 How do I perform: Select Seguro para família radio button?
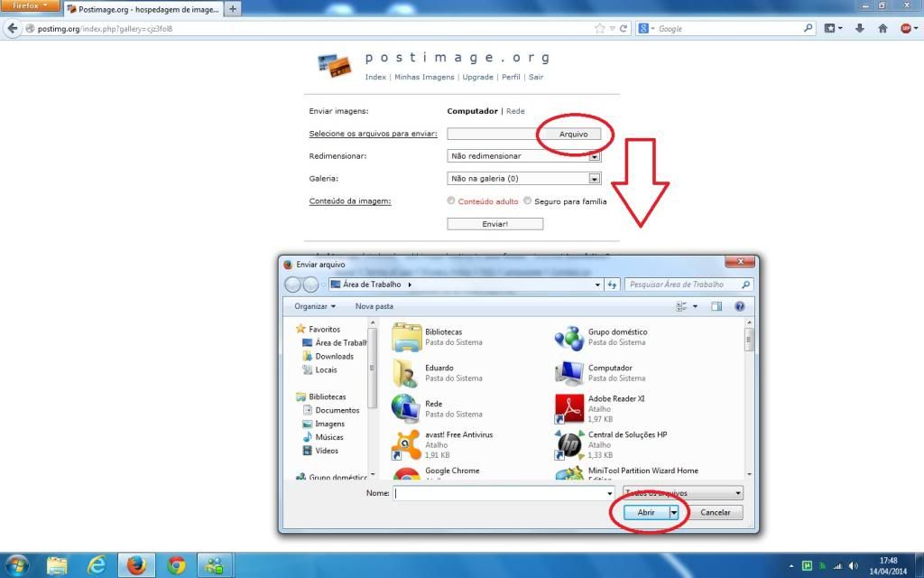coord(527,200)
